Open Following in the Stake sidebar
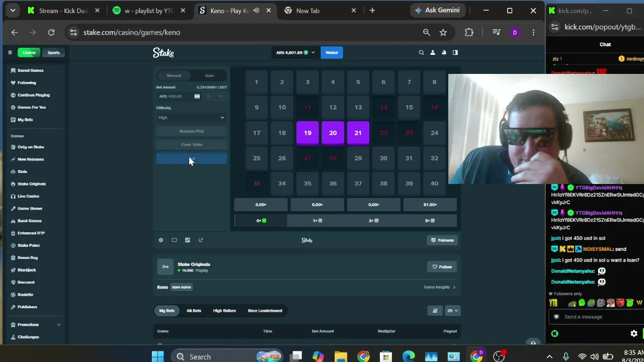Image resolution: width=644 pixels, height=362 pixels. pos(27,82)
